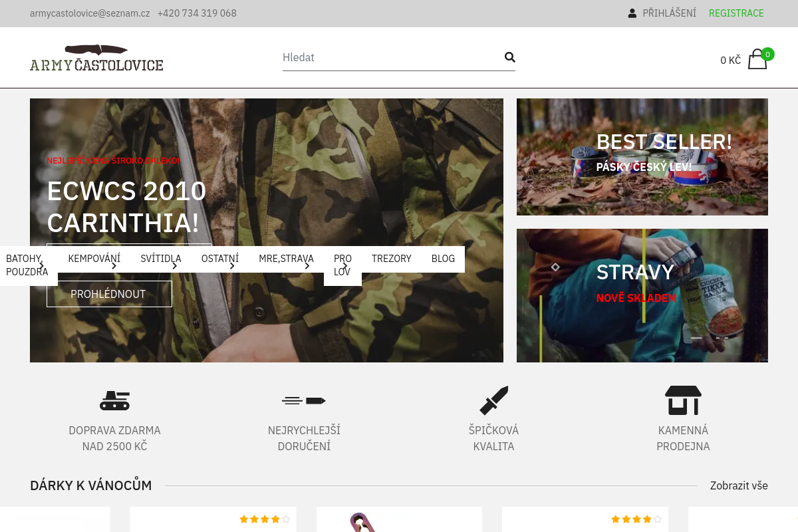Focus the Hledat search field
This screenshot has height=532, width=798.
[x=389, y=57]
